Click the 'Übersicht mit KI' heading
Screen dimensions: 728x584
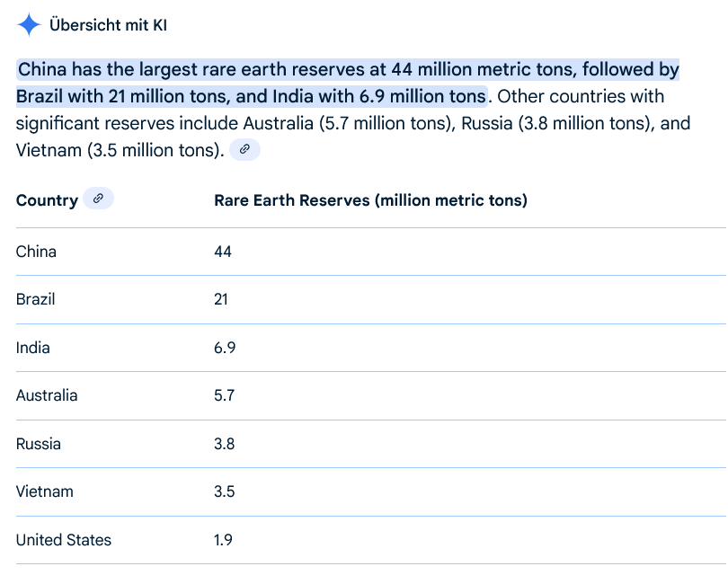coord(108,25)
